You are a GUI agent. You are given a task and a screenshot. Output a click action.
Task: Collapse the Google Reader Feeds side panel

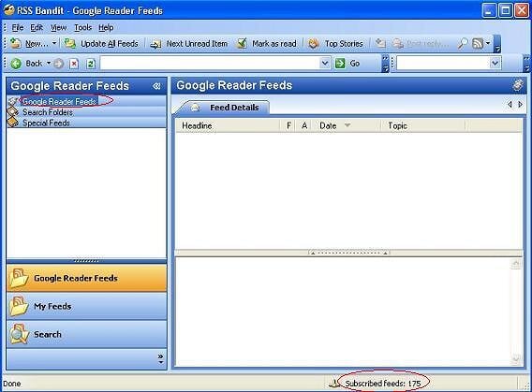coord(156,86)
